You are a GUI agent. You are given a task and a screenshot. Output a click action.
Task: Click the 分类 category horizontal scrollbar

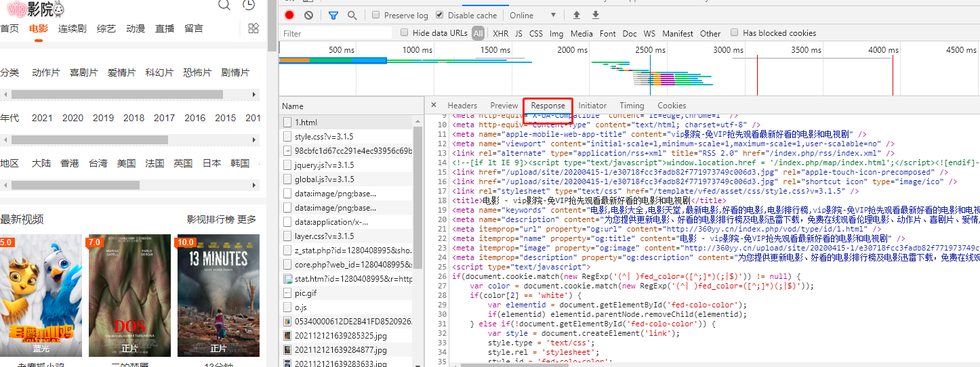tap(117, 94)
